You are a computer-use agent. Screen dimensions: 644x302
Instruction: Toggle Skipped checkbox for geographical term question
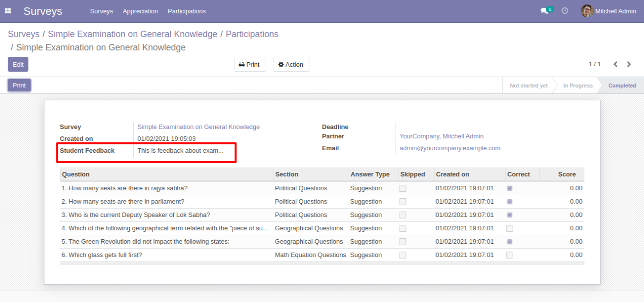[403, 228]
